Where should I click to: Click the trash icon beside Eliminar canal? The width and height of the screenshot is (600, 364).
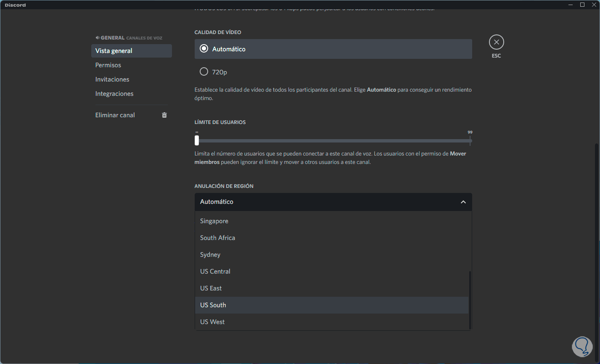tap(164, 115)
